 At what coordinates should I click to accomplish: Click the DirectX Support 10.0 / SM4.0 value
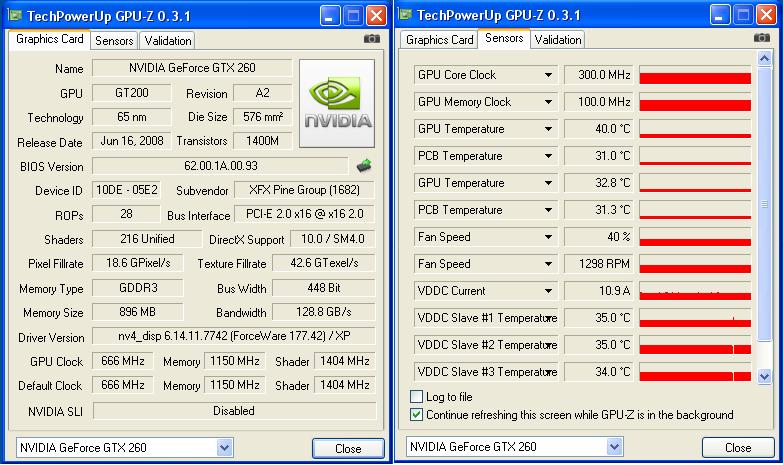[x=333, y=239]
